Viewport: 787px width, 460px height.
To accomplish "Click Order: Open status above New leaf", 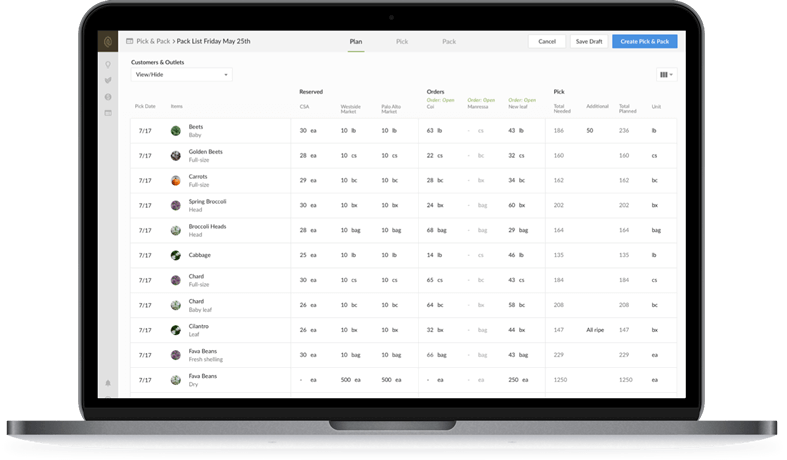I will [522, 100].
